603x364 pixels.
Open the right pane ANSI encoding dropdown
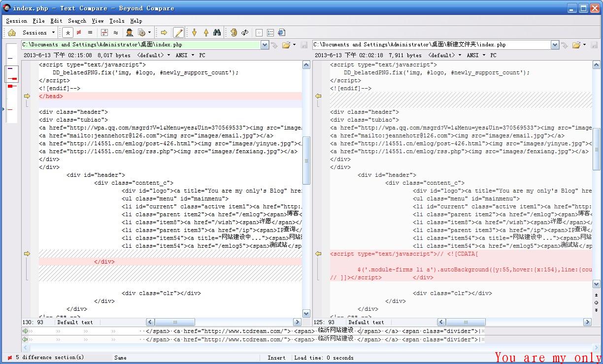point(476,55)
